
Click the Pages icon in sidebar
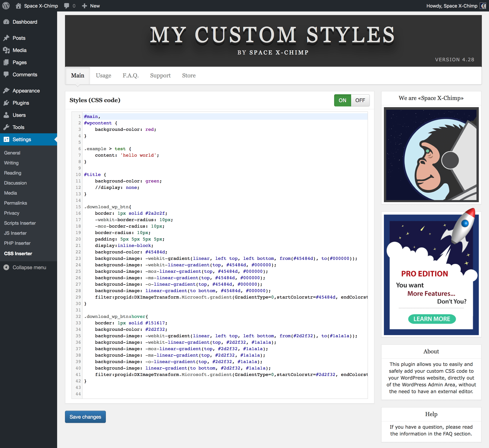[6, 62]
